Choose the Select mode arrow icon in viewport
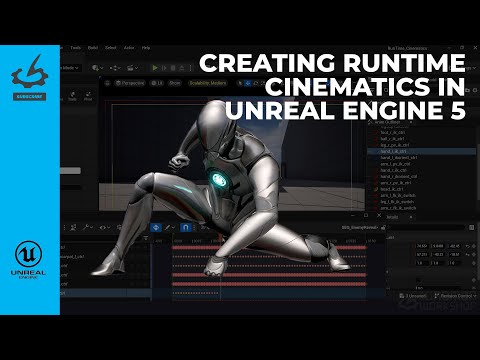Screen dimensions: 480x360 tap(240, 83)
